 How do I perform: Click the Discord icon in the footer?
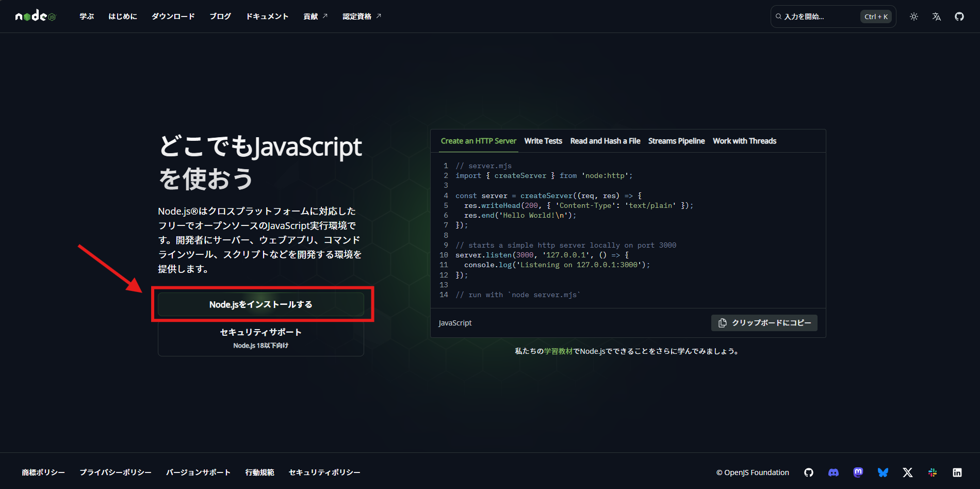pos(834,472)
